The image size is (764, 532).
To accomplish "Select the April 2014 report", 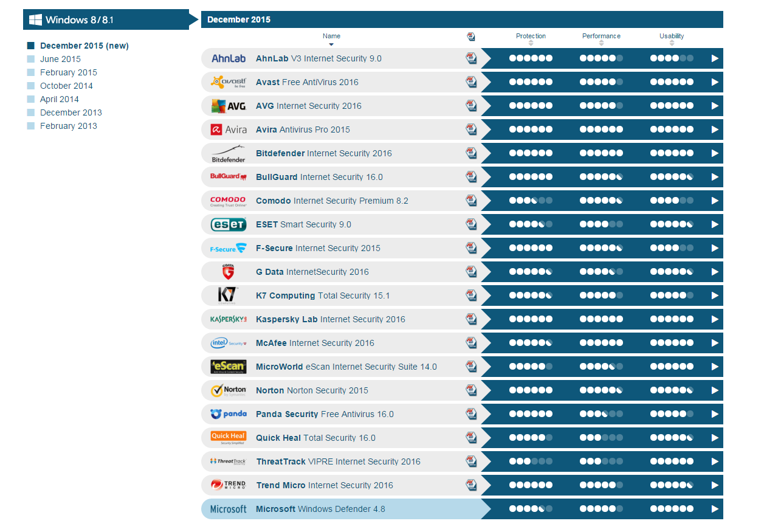I will (x=60, y=99).
